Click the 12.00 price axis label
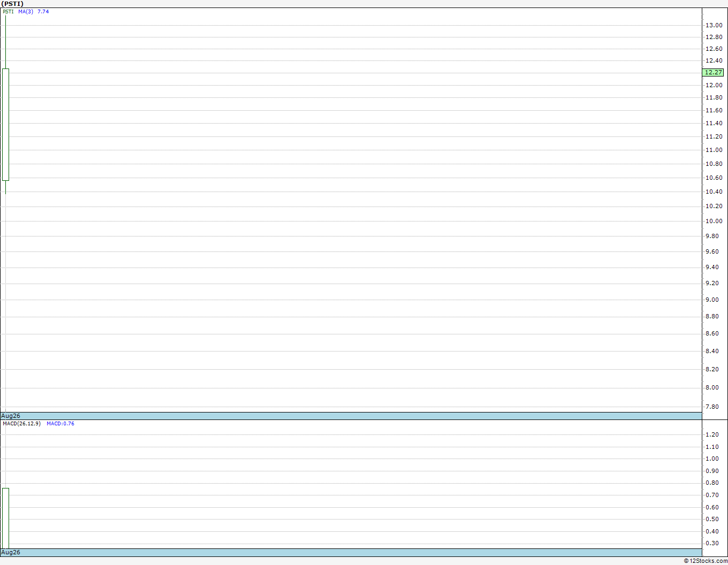 pyautogui.click(x=714, y=85)
